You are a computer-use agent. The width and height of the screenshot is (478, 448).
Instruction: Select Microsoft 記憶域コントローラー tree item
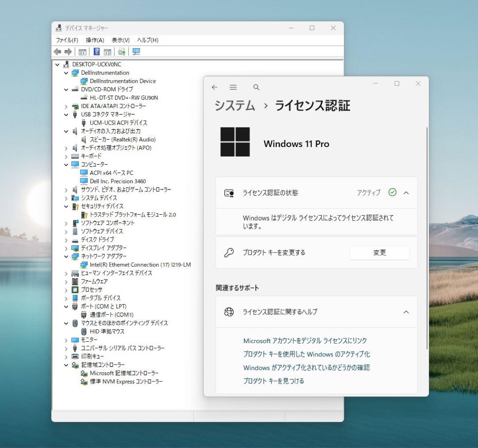click(x=124, y=373)
